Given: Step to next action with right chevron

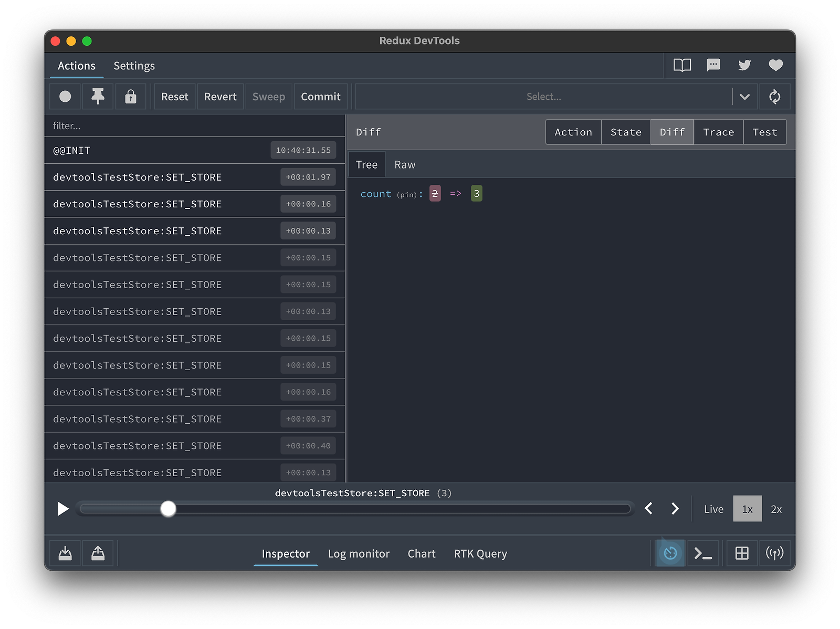Looking at the screenshot, I should click(675, 509).
